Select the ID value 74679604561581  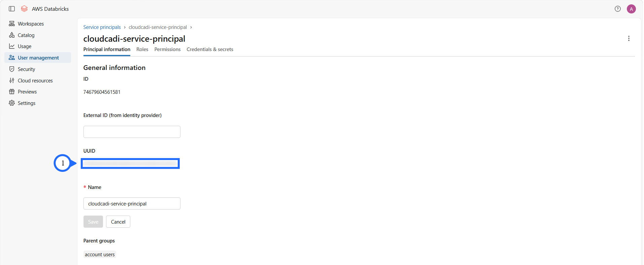[x=102, y=92]
